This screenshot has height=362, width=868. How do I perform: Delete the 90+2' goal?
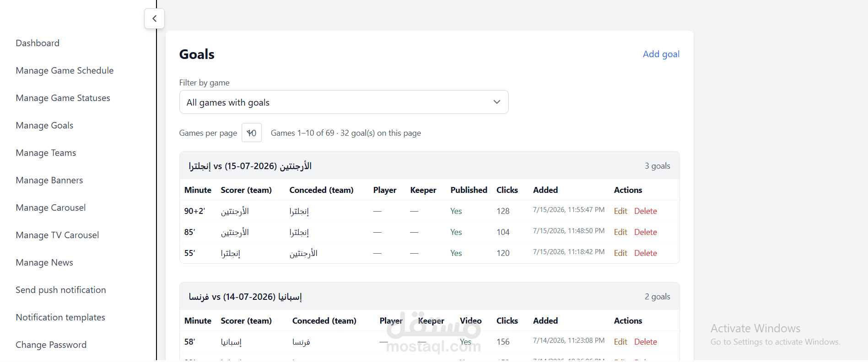pyautogui.click(x=646, y=211)
